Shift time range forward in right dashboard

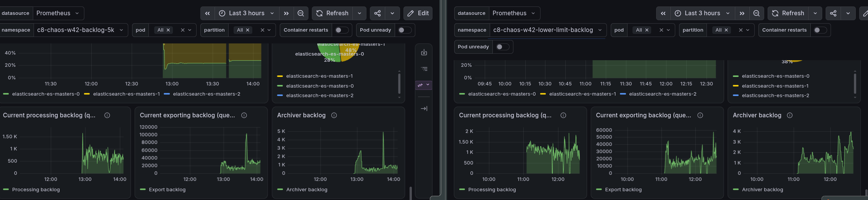pyautogui.click(x=742, y=13)
